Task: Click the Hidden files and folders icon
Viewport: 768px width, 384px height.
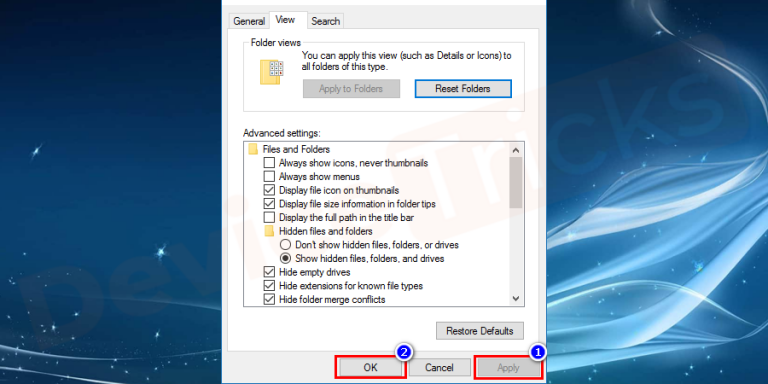Action: coord(269,231)
